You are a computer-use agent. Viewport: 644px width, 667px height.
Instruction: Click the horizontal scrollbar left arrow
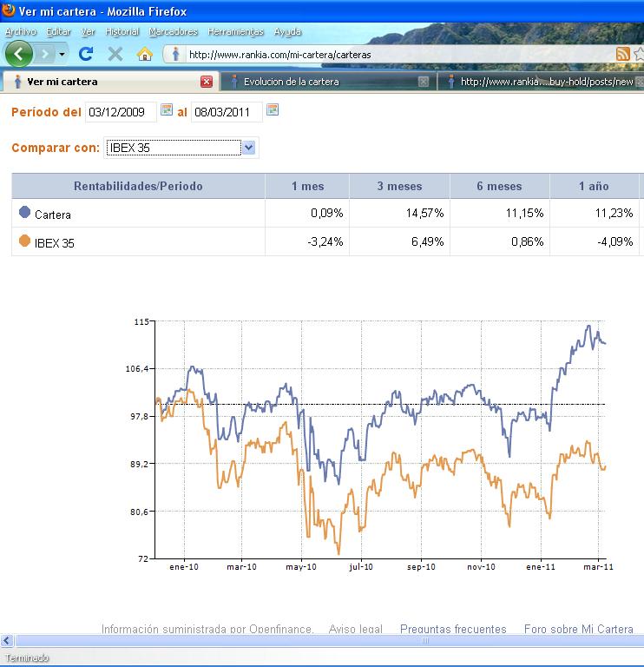7,640
